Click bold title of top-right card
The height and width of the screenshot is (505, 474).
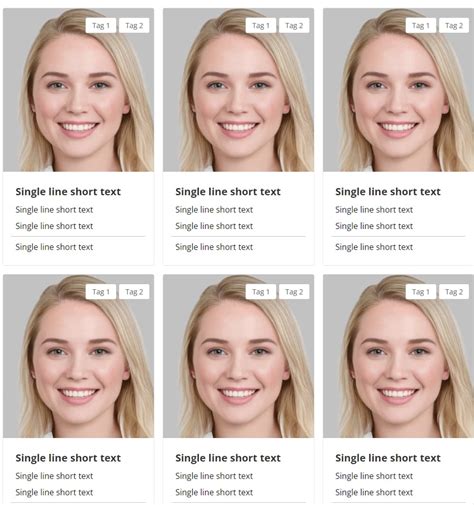pos(388,192)
